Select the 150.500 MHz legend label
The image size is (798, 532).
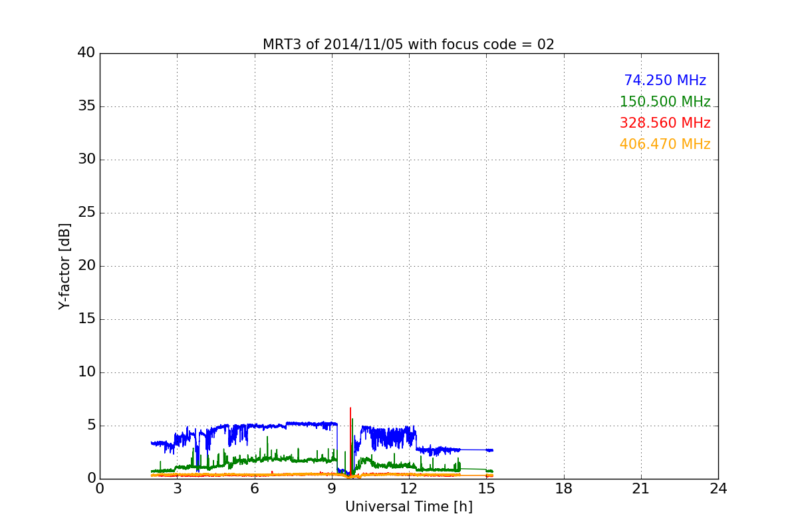tap(665, 102)
